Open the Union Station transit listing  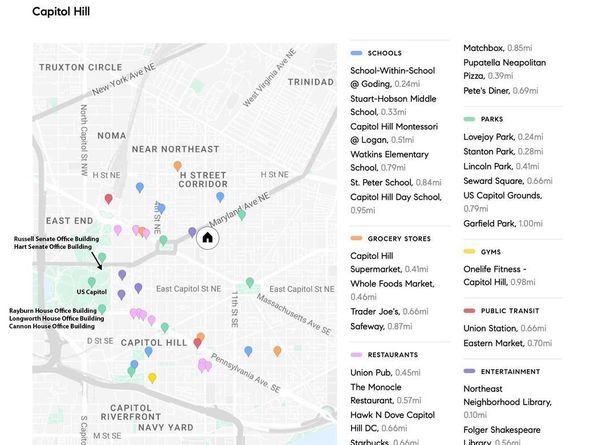pyautogui.click(x=505, y=328)
